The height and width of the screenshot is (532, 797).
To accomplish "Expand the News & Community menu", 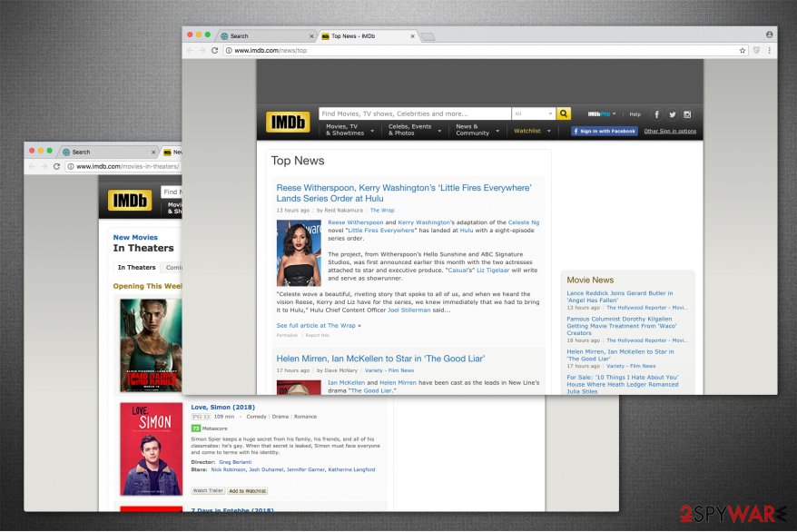I will click(477, 130).
